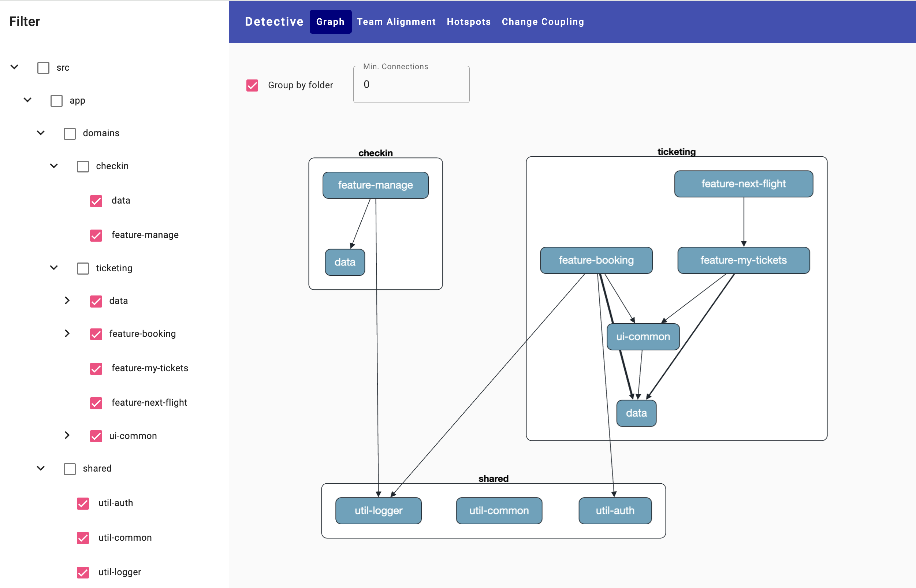Open the Change Coupling view

542,22
